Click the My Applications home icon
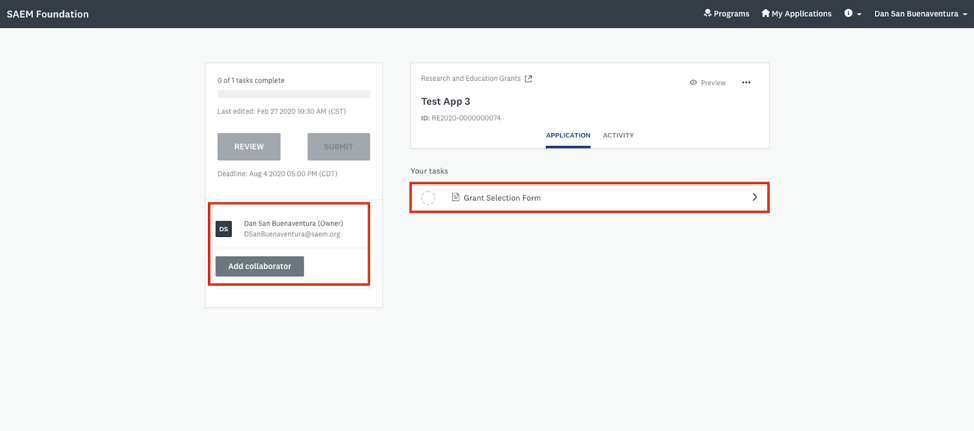974x431 pixels. (x=766, y=14)
